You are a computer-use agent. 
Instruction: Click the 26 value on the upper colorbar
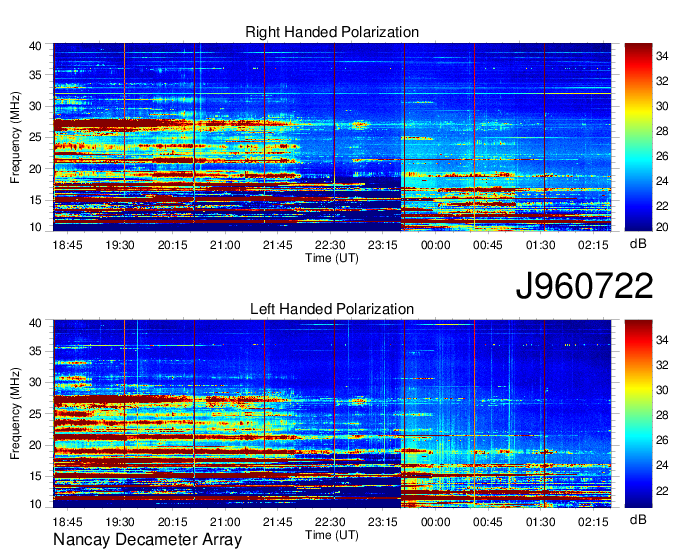pyautogui.click(x=662, y=156)
